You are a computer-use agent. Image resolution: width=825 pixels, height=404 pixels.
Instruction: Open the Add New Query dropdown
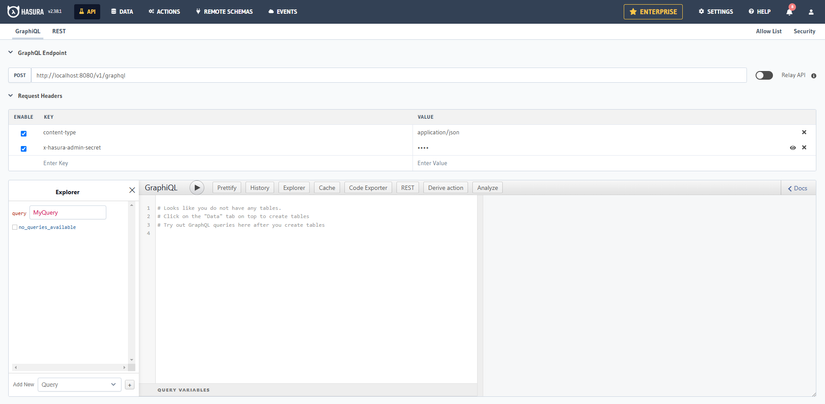[x=79, y=385]
